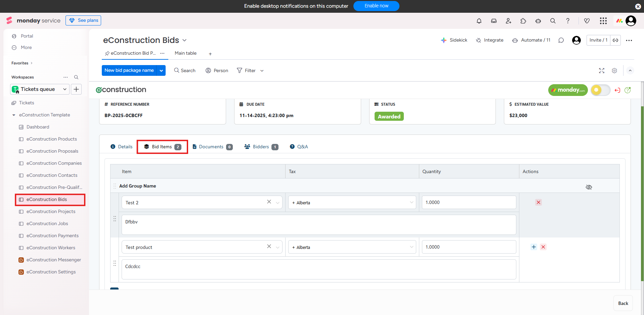Viewport: 644px width, 315px height.
Task: Toggle the light/dark theme switch
Action: click(600, 90)
